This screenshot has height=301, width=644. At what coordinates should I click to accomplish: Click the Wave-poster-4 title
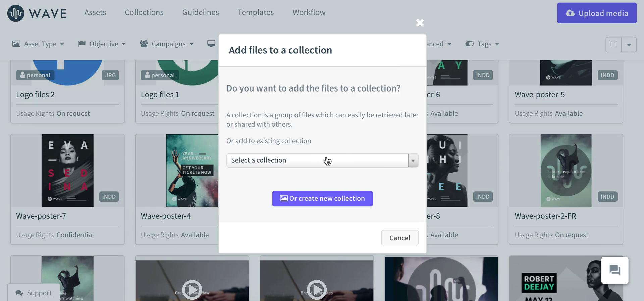166,216
